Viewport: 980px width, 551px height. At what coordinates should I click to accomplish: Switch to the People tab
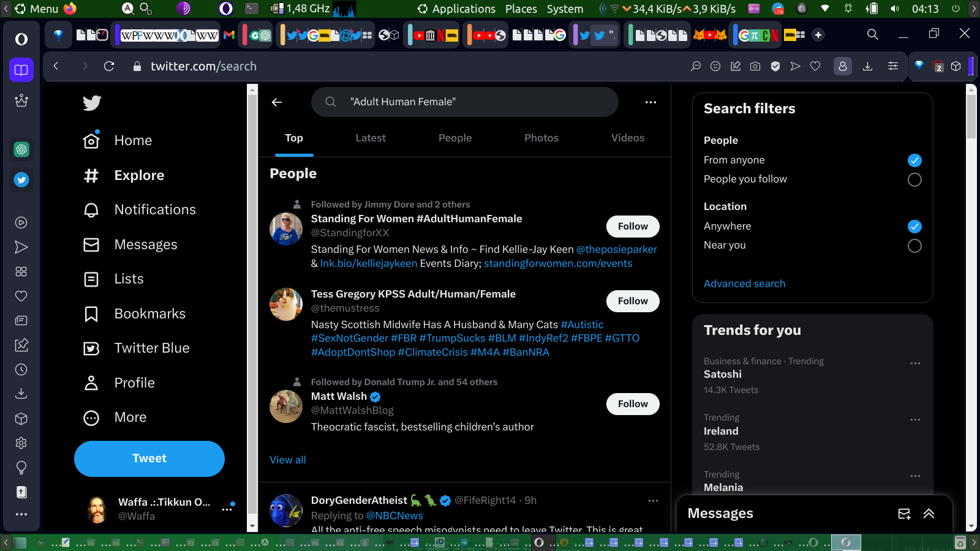tap(455, 138)
